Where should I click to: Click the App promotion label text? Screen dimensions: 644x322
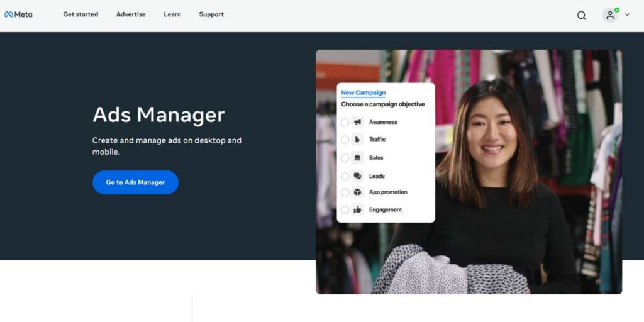(388, 192)
